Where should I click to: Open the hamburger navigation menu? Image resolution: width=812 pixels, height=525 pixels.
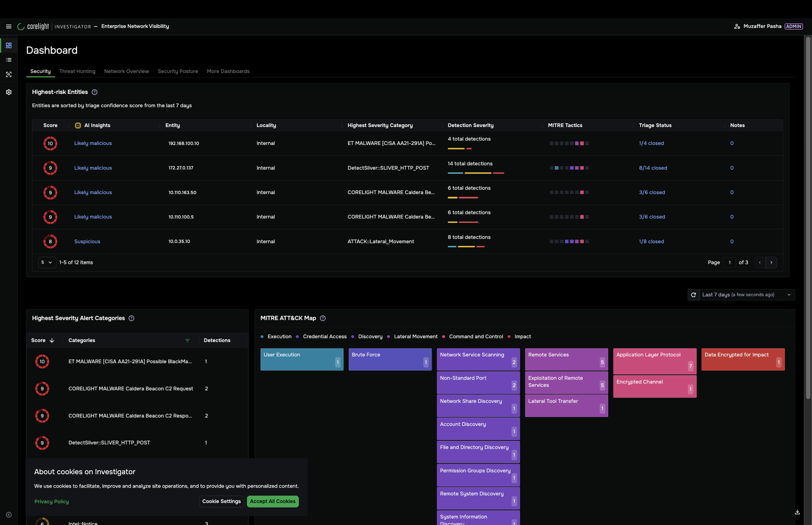click(9, 26)
